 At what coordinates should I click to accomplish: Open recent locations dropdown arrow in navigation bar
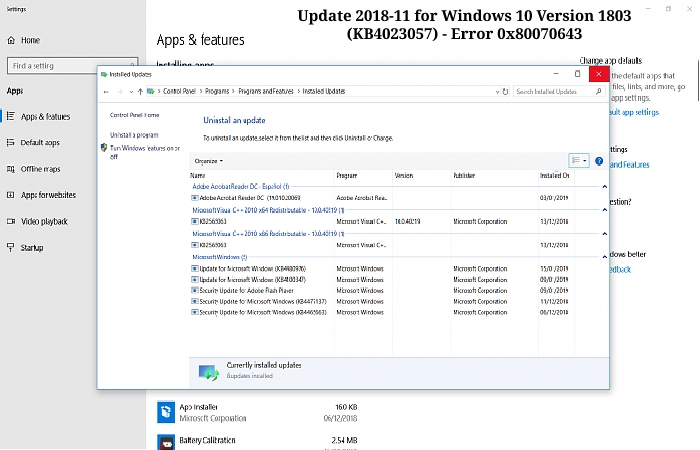coord(131,92)
